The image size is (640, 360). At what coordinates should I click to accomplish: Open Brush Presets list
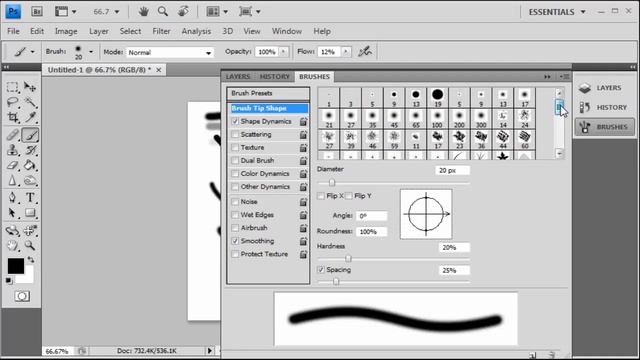(x=268, y=93)
